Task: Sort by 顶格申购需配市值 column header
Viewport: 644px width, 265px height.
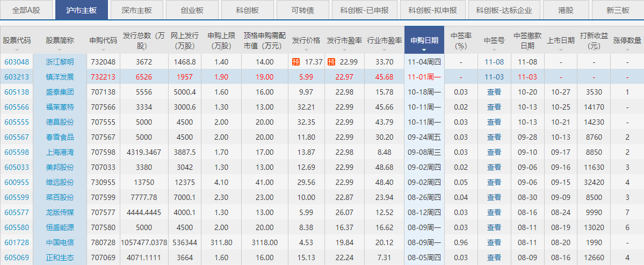Action: point(264,41)
